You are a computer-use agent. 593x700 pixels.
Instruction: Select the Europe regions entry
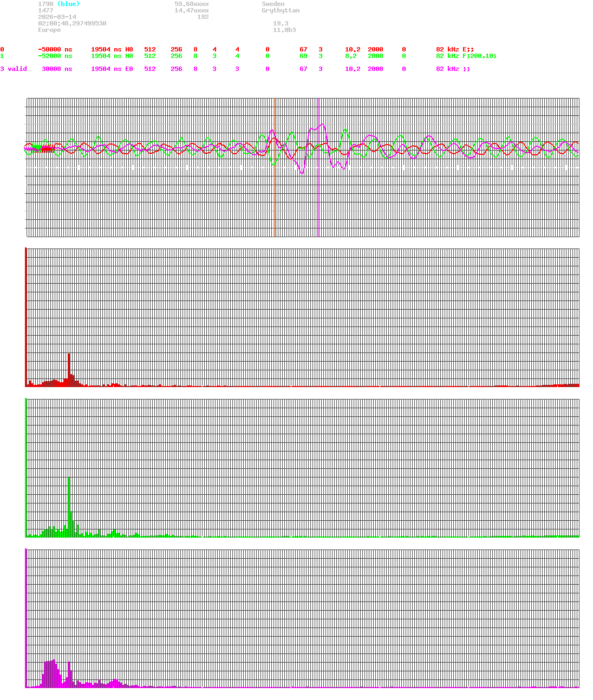click(49, 30)
